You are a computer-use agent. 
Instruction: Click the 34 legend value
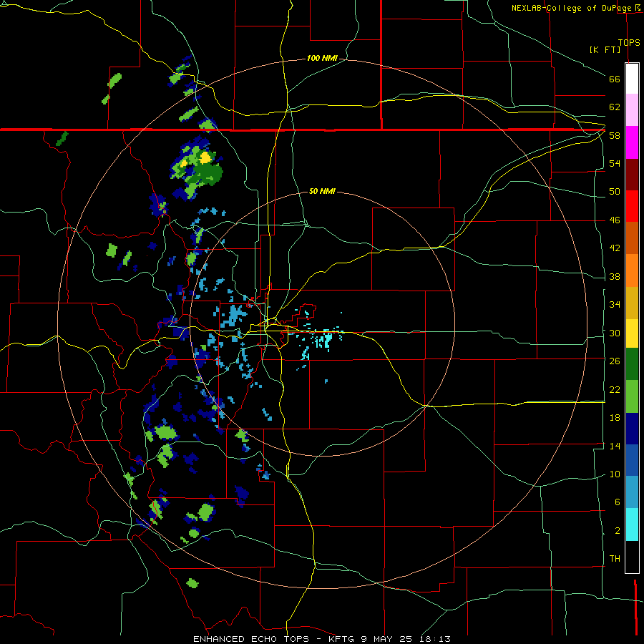click(615, 304)
